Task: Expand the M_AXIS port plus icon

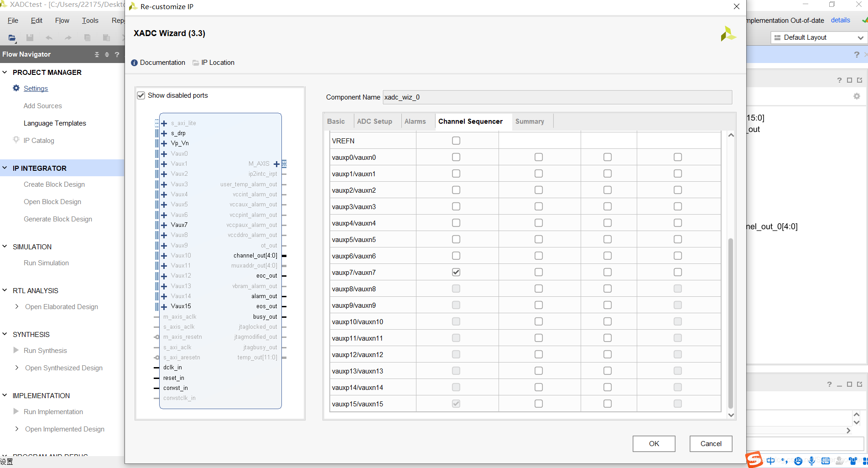Action: coord(276,164)
